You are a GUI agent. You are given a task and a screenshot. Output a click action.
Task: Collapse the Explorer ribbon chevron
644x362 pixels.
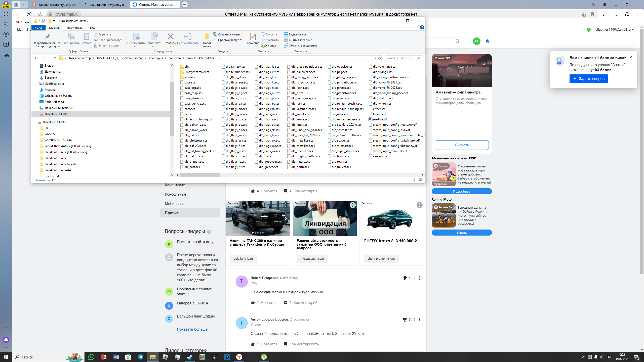416,27
